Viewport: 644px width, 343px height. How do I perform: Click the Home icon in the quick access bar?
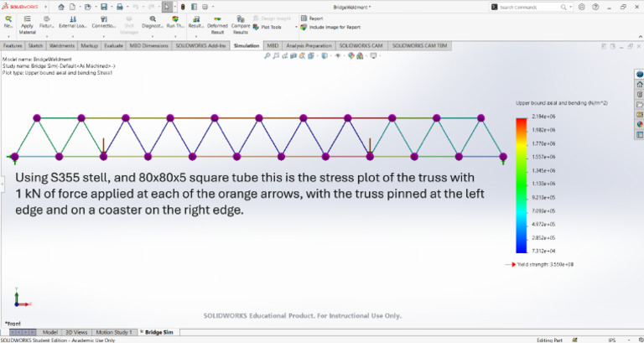(x=61, y=7)
